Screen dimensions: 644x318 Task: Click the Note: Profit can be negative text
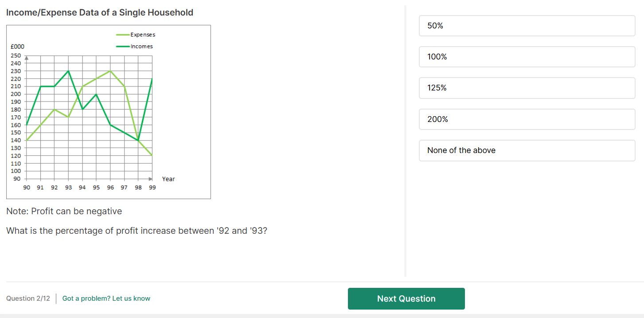click(x=64, y=211)
